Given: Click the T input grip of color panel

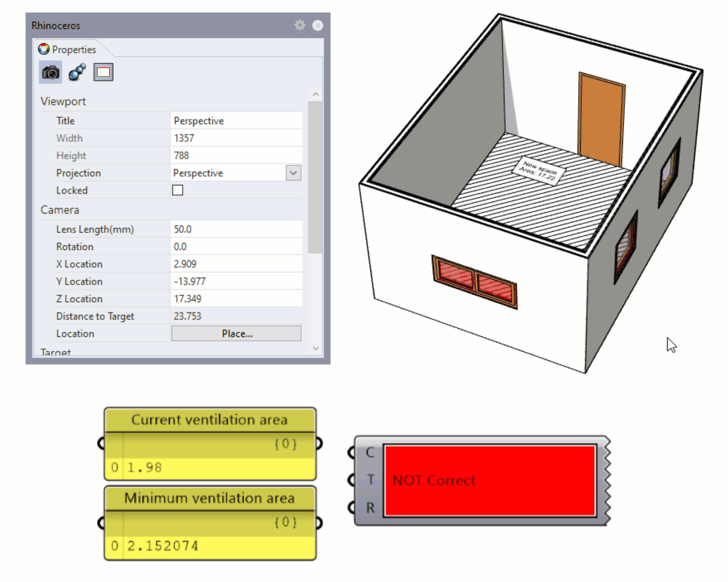Looking at the screenshot, I should click(x=351, y=480).
